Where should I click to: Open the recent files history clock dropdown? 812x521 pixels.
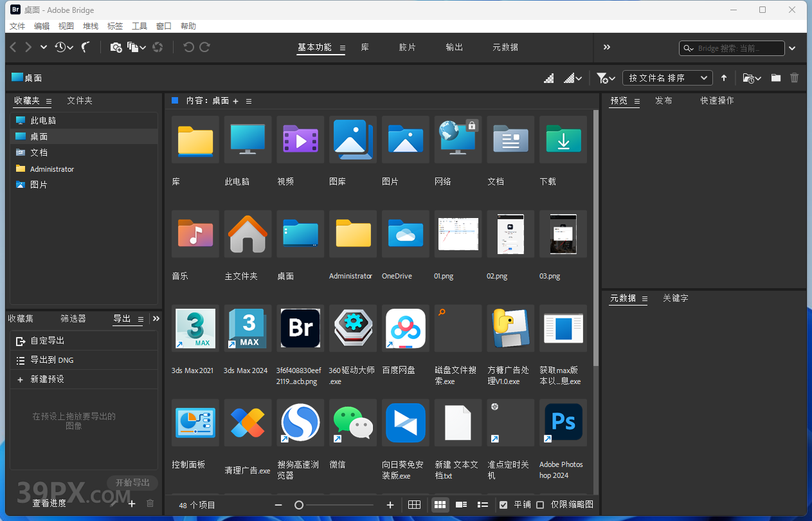(x=64, y=47)
